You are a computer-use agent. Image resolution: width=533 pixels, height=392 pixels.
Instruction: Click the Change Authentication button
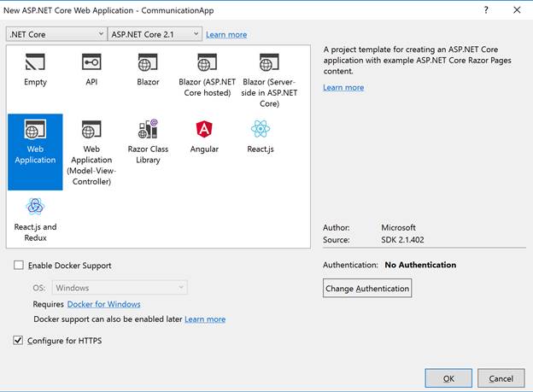367,288
